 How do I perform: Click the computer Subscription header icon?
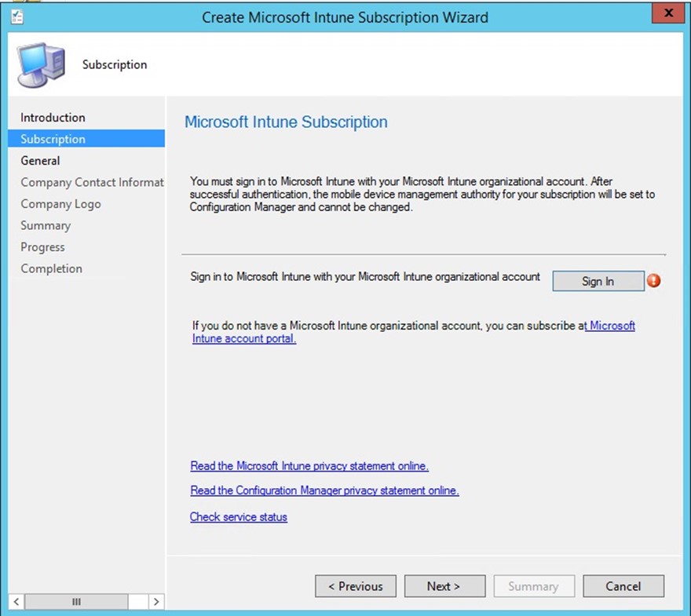(39, 64)
